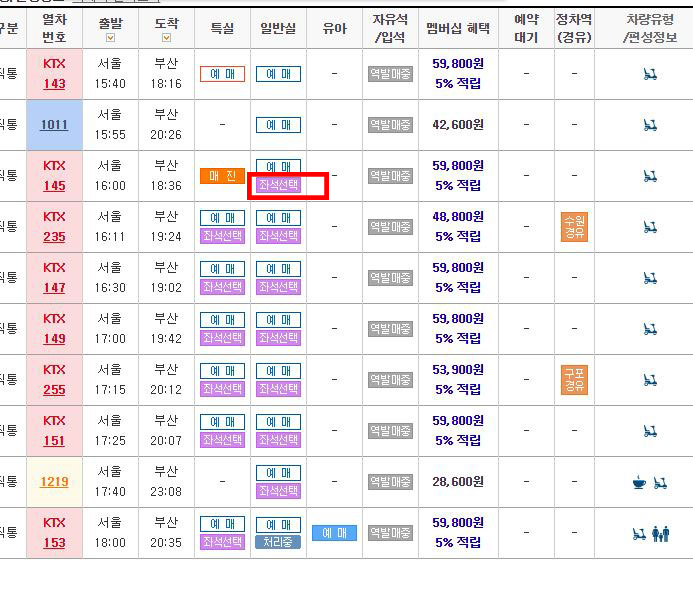Book 일반실 예매 for train 1219
The height and width of the screenshot is (613, 693).
point(278,472)
